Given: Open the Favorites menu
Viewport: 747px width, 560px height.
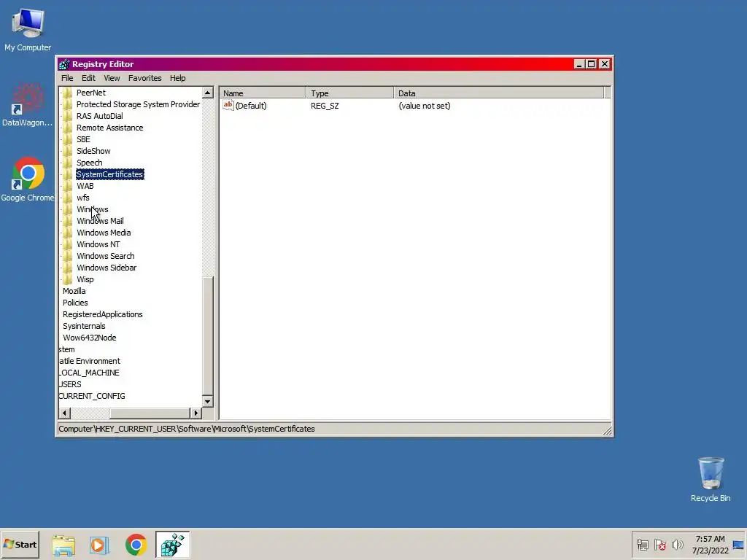Looking at the screenshot, I should click(145, 78).
